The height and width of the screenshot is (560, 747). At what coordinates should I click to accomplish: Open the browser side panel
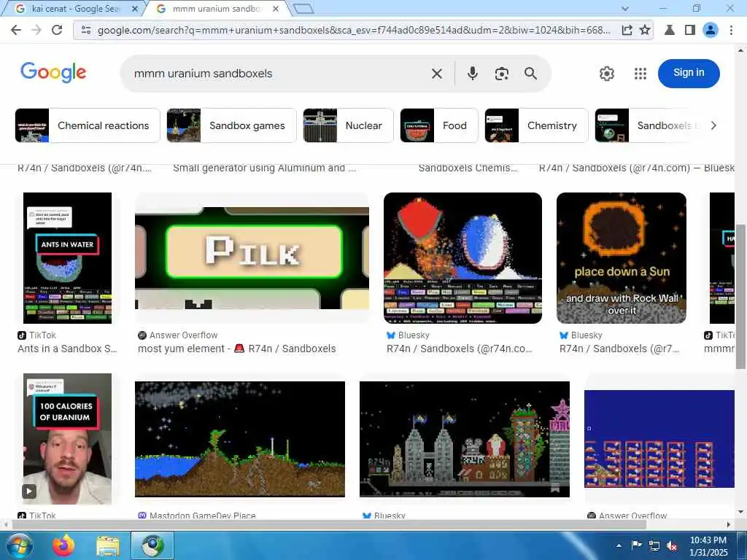(690, 30)
